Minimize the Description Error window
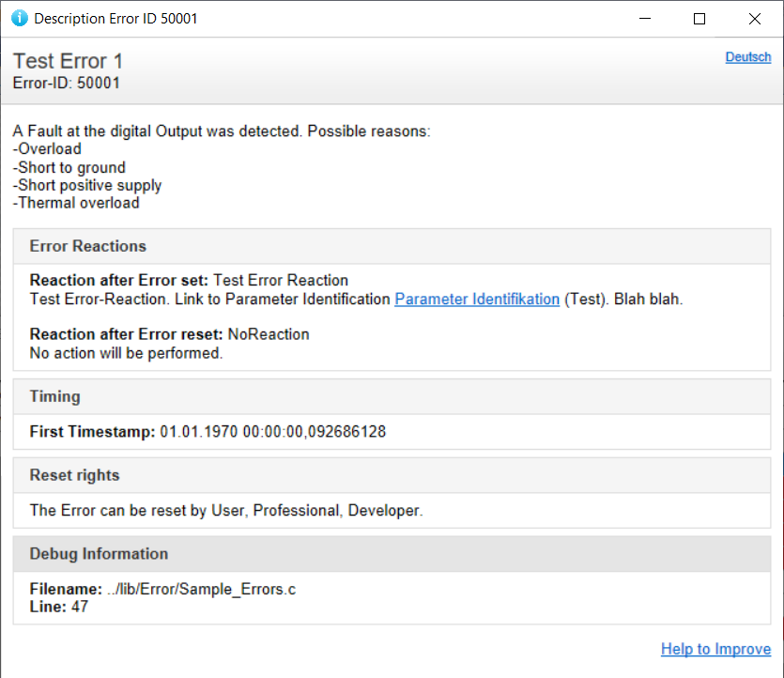 643,19
